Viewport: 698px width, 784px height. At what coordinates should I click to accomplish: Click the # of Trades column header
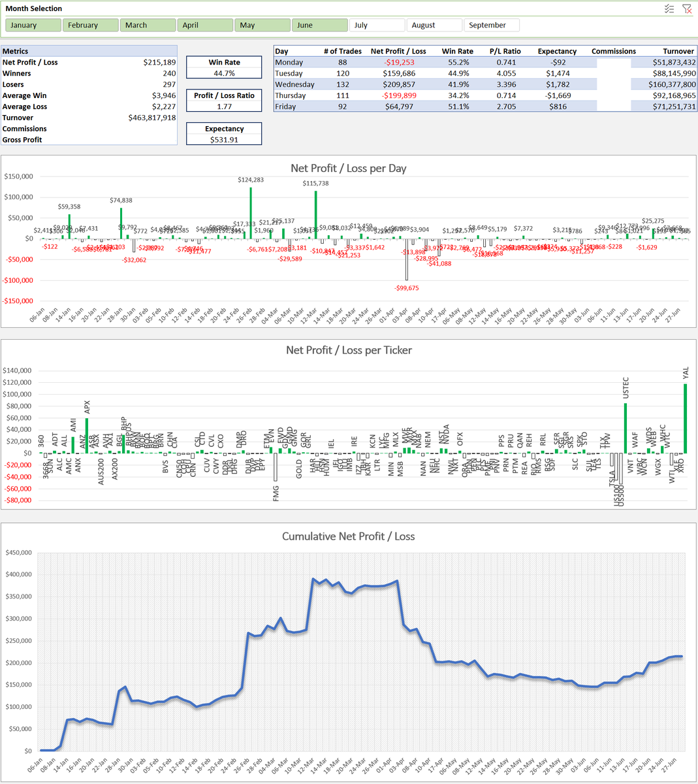click(x=343, y=51)
